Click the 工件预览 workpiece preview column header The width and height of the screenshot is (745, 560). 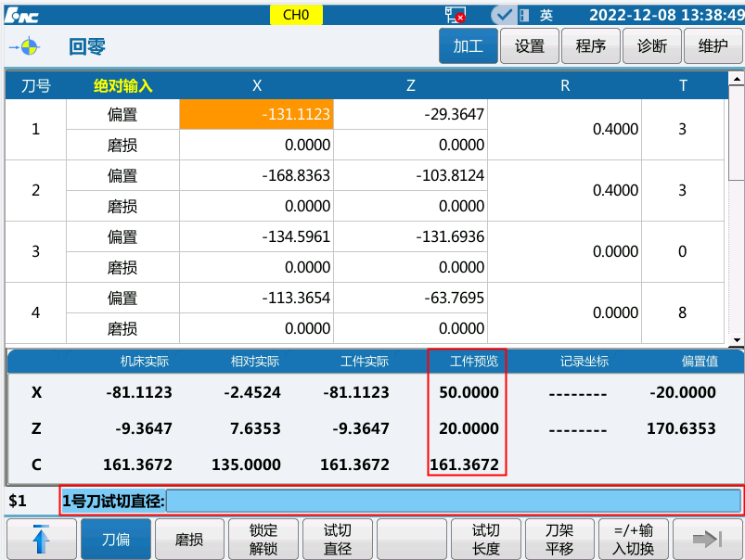(x=474, y=362)
